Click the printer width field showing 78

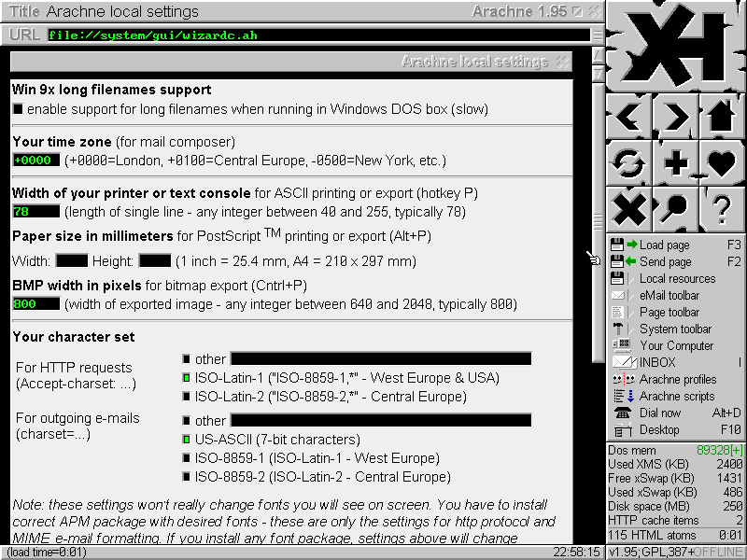[36, 212]
